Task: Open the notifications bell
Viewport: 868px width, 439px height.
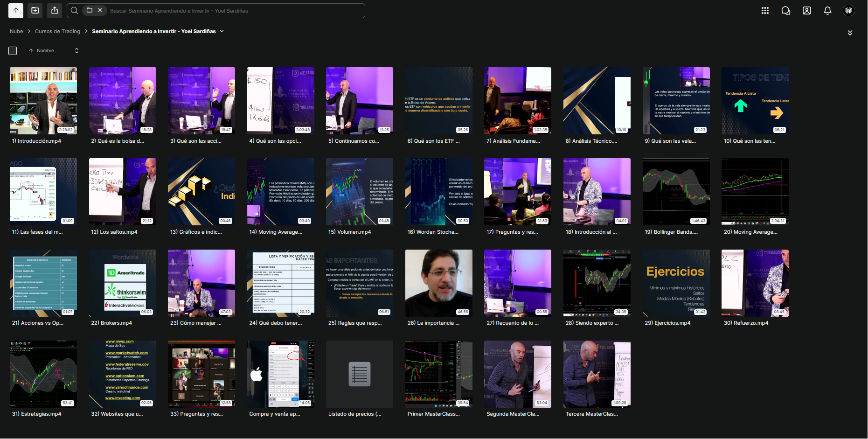Action: pos(827,10)
